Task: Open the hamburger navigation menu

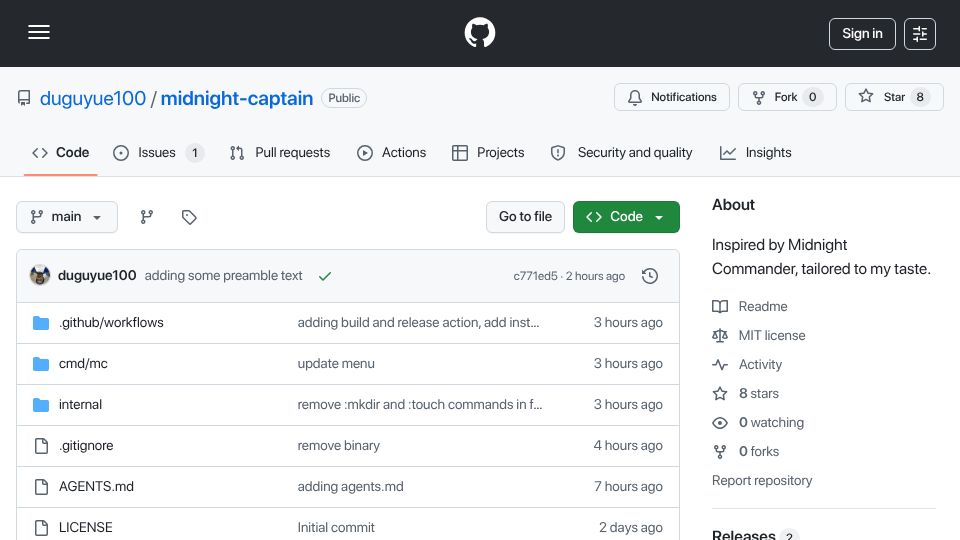Action: click(39, 32)
